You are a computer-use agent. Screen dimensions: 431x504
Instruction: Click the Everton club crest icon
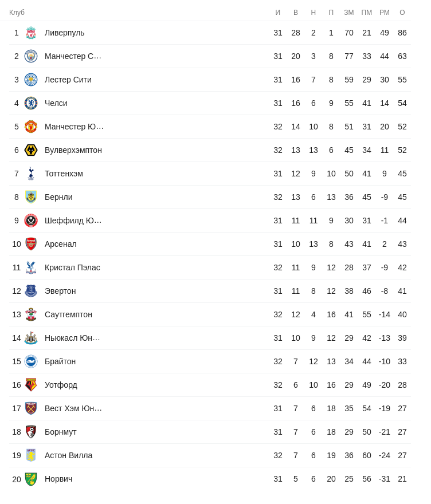[31, 291]
